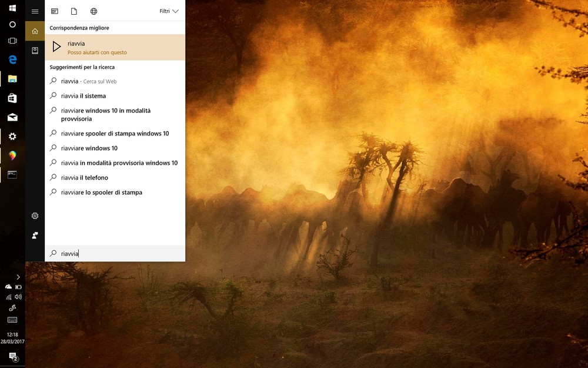The height and width of the screenshot is (368, 588).
Task: Open Cortana feedback icon
Action: [x=35, y=236]
